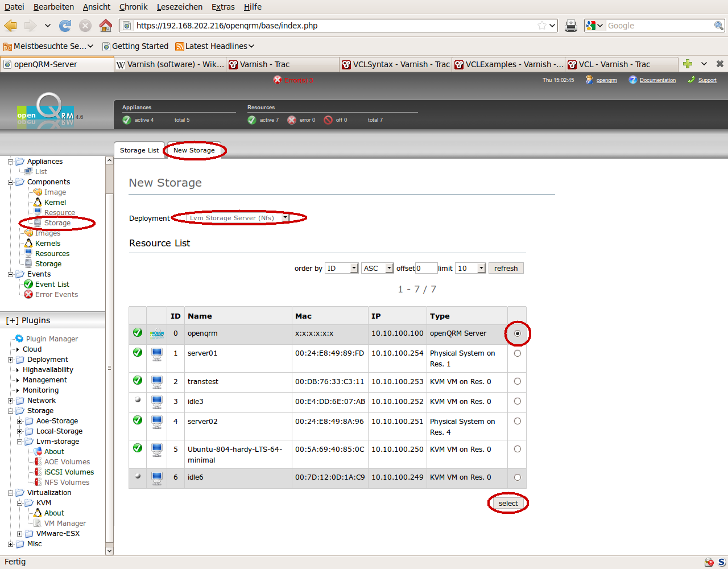The height and width of the screenshot is (569, 728).
Task: Switch to the Storage List tab
Action: tap(139, 150)
